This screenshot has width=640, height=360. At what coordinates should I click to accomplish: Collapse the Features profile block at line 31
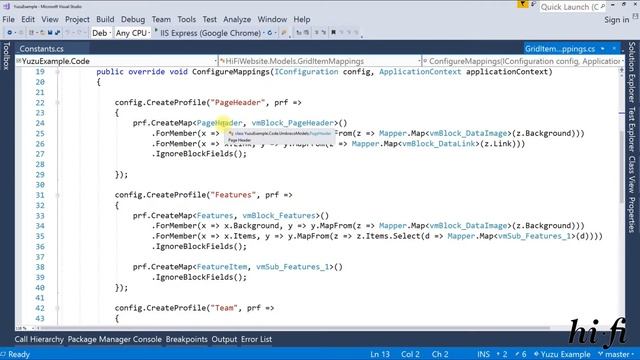pos(58,195)
